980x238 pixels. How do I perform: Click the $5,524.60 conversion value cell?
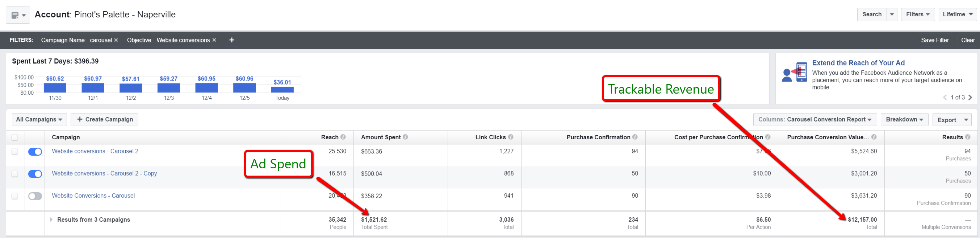[x=864, y=151]
